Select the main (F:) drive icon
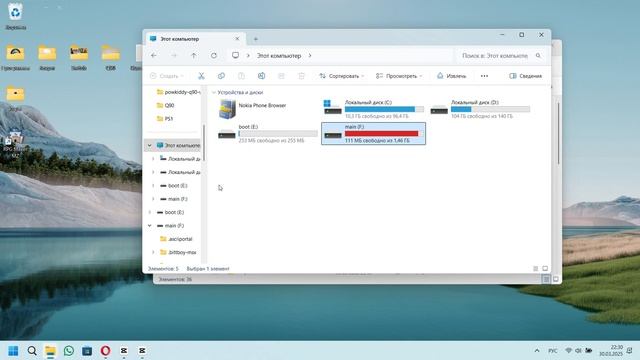 click(x=333, y=134)
